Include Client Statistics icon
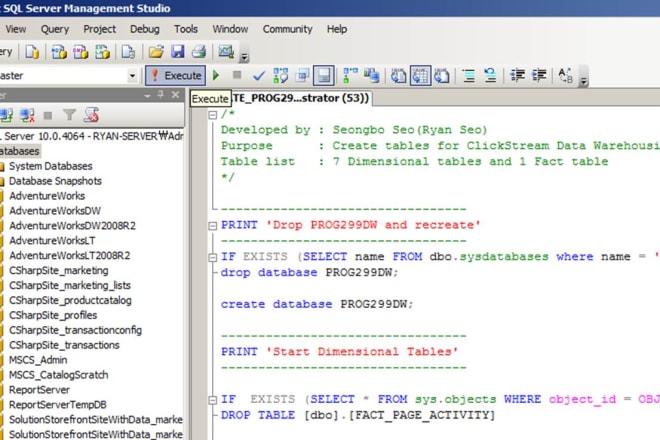Image resolution: width=660 pixels, height=440 pixels. point(372,76)
